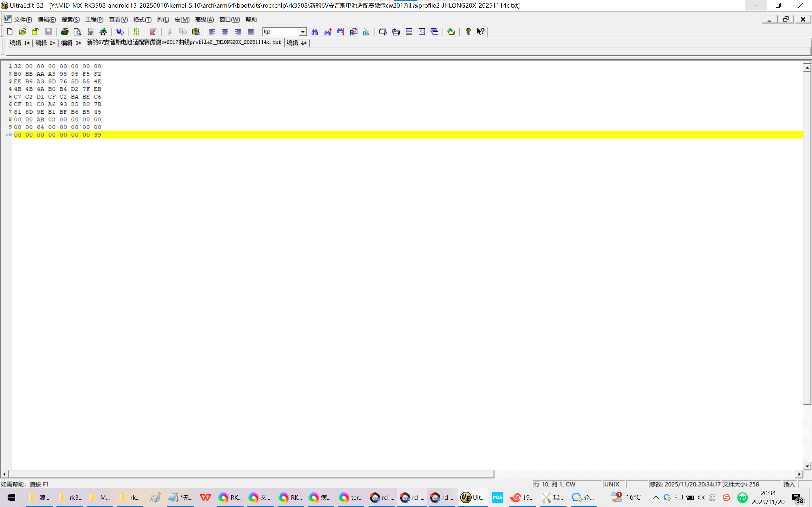Click the vertical scrollbar down arrow
812x507 pixels.
point(807,466)
